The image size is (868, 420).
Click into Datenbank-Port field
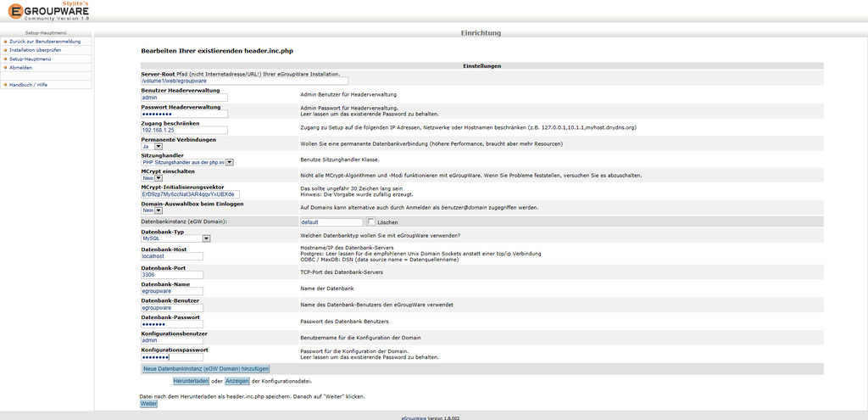tap(172, 275)
